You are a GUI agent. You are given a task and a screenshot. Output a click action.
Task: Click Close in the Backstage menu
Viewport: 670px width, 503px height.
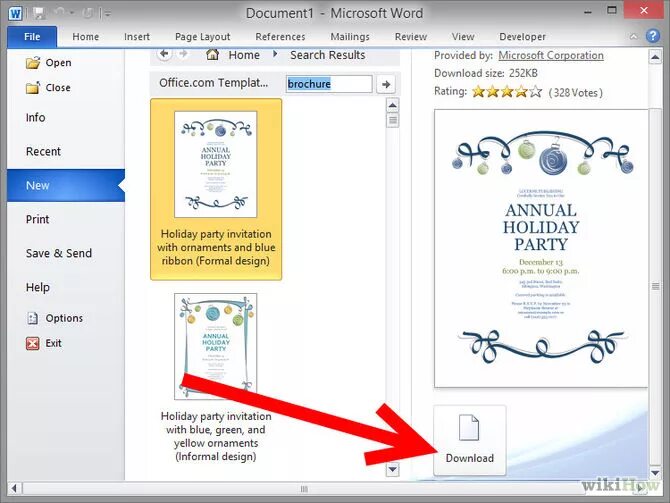pyautogui.click(x=48, y=88)
